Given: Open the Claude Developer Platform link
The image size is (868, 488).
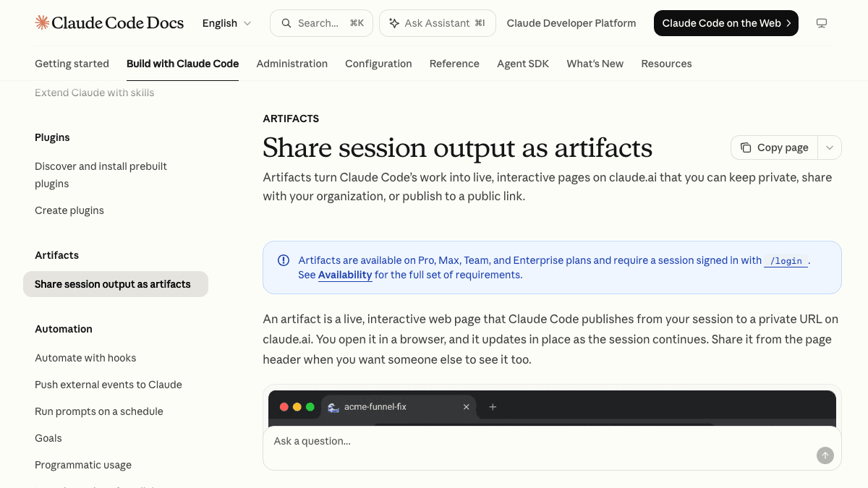Looking at the screenshot, I should point(571,23).
